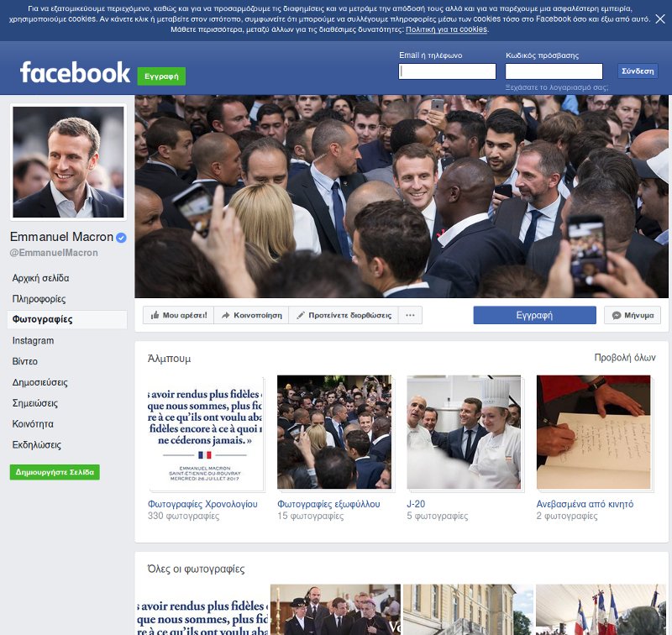Click the blue verified badge icon
Viewport: 672px width, 635px height.
click(x=121, y=238)
